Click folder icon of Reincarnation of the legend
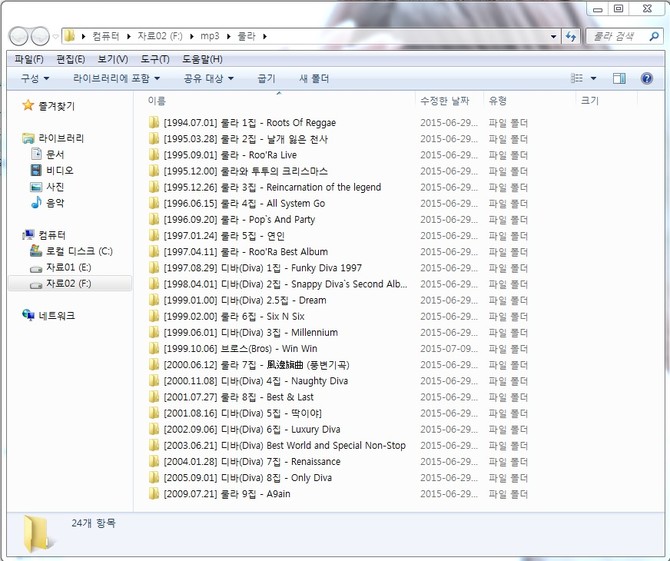The image size is (670, 561). (154, 187)
